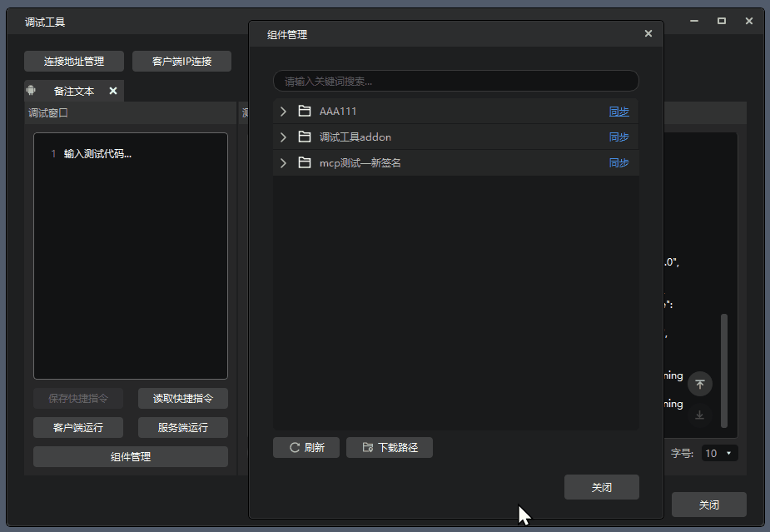Click the 关闭 button in the component dialog
The width and height of the screenshot is (770, 532).
click(x=601, y=488)
